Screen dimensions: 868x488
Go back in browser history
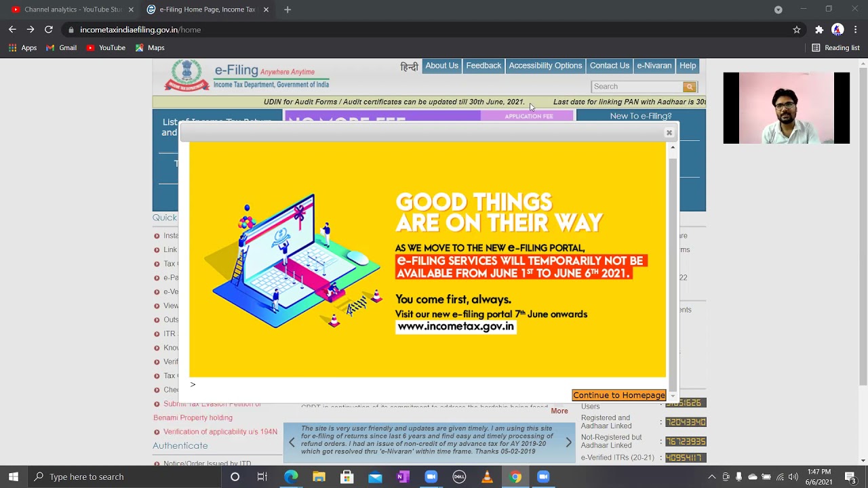(x=12, y=30)
